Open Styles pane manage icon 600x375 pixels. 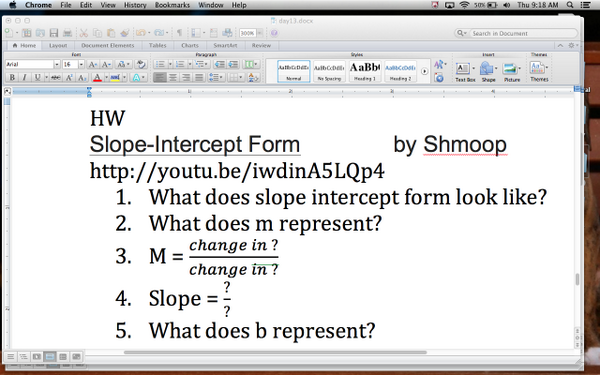(x=439, y=78)
